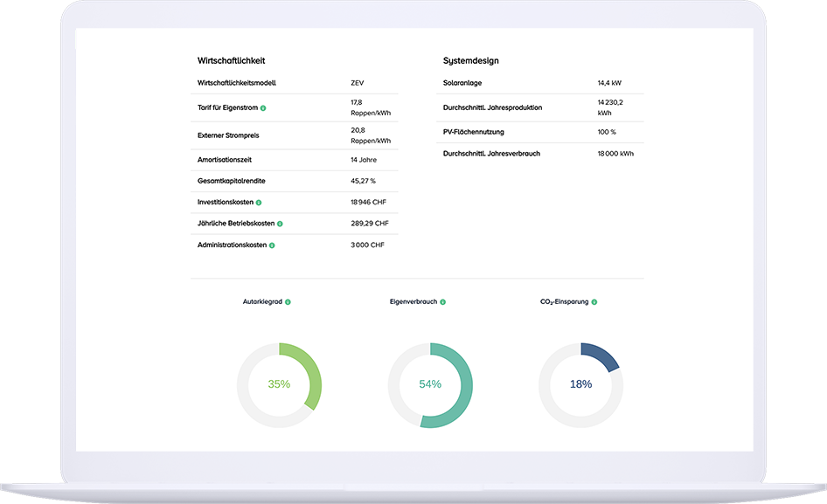Viewport: 827px width, 504px height.
Task: Click the Solaranlage label
Action: pos(462,83)
